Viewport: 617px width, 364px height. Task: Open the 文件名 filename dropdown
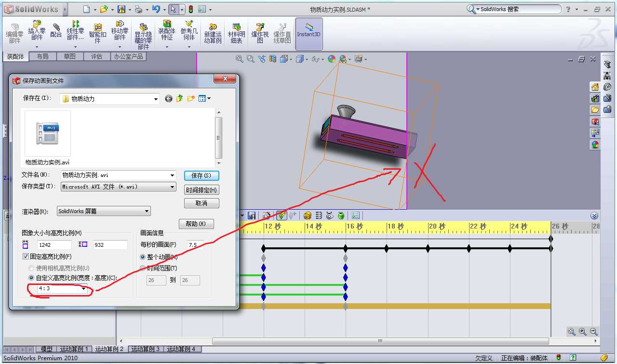pos(173,175)
